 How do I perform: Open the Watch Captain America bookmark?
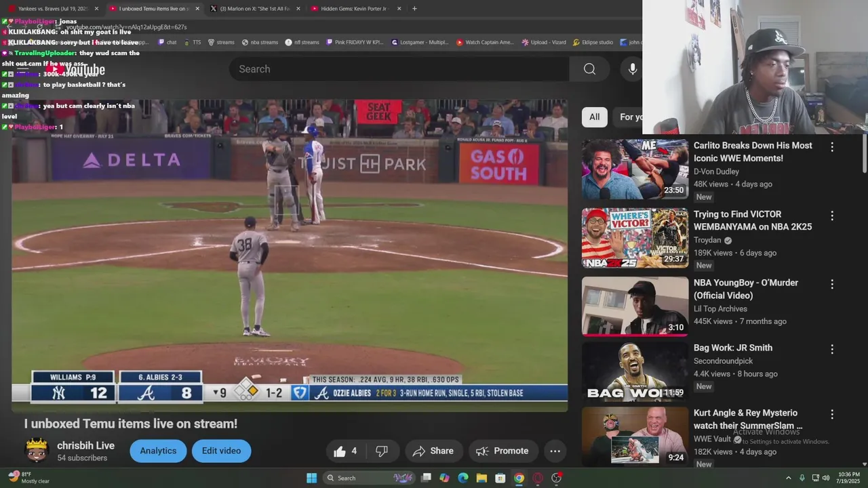(485, 42)
